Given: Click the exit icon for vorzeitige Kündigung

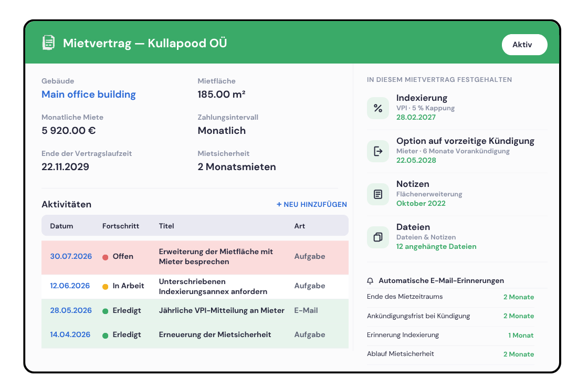Looking at the screenshot, I should coord(377,151).
